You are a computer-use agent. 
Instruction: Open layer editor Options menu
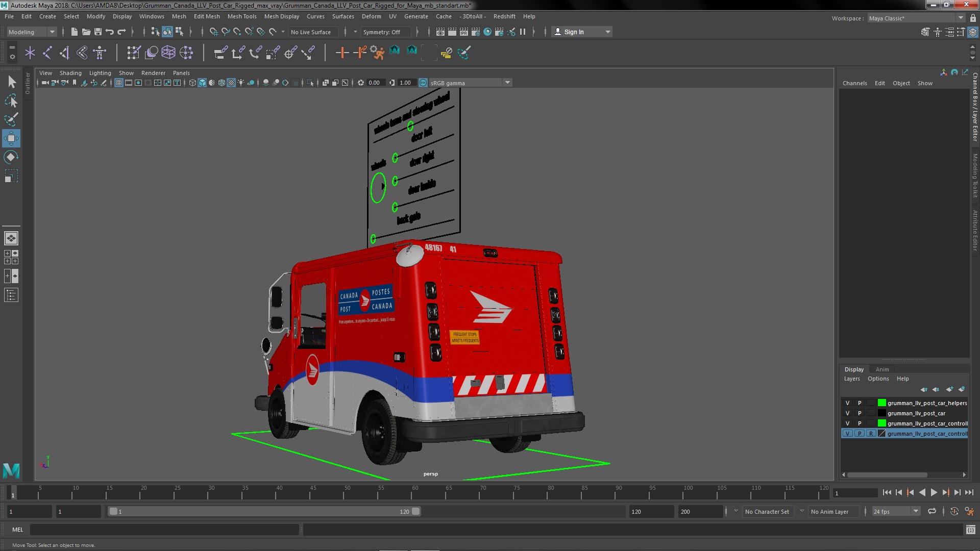click(x=878, y=379)
